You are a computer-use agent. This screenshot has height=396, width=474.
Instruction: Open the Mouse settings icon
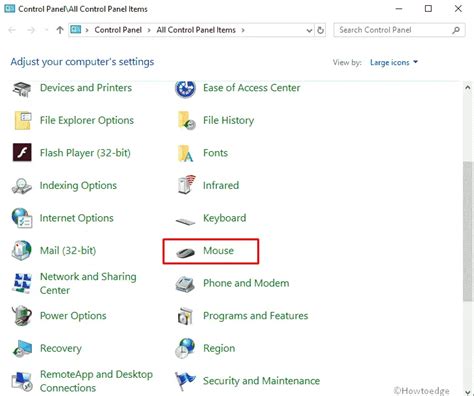pos(185,252)
